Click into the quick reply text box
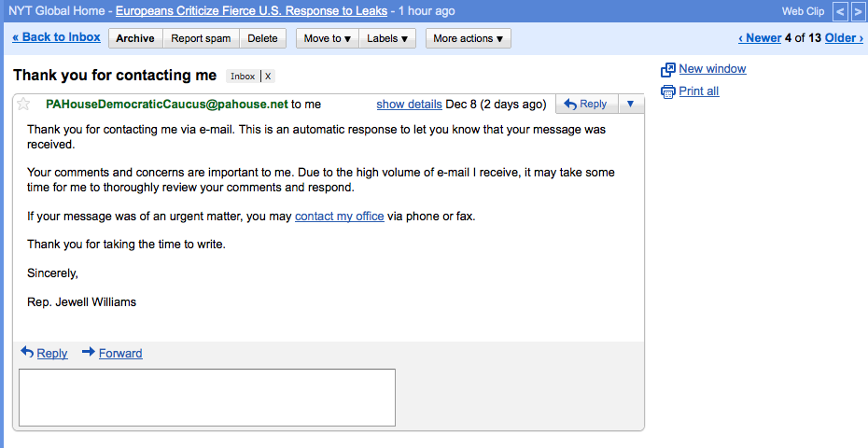The width and height of the screenshot is (868, 448). pyautogui.click(x=207, y=397)
